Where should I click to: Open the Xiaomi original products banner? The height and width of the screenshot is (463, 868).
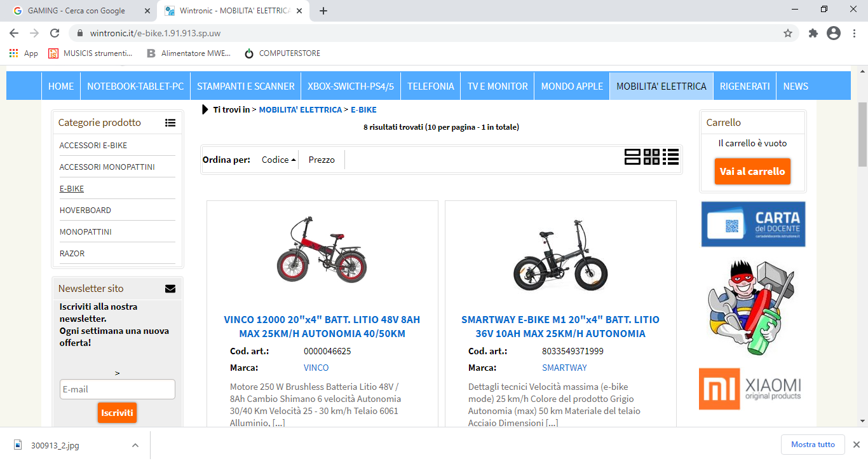[x=750, y=389]
